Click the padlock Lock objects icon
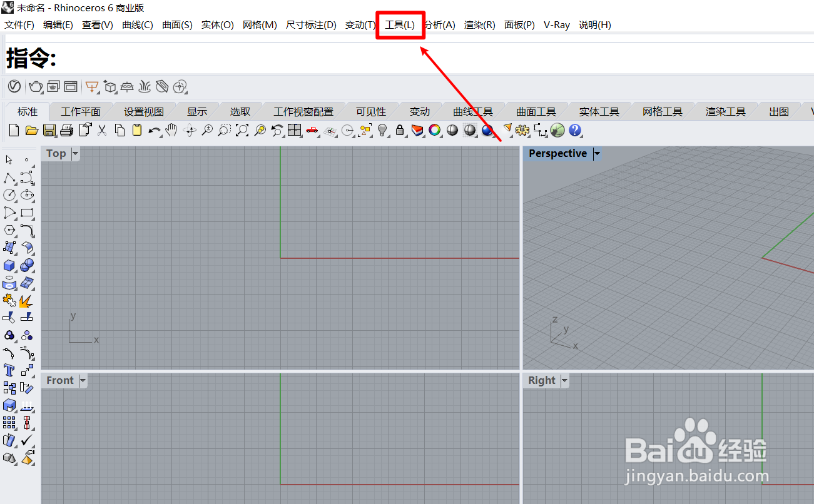Screen dimensions: 814x504 click(x=400, y=130)
